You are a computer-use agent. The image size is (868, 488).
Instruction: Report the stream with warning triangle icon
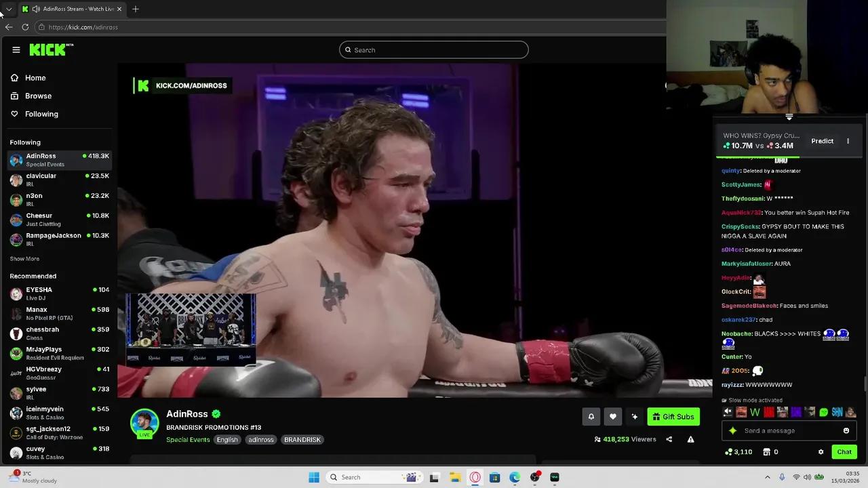(690, 439)
